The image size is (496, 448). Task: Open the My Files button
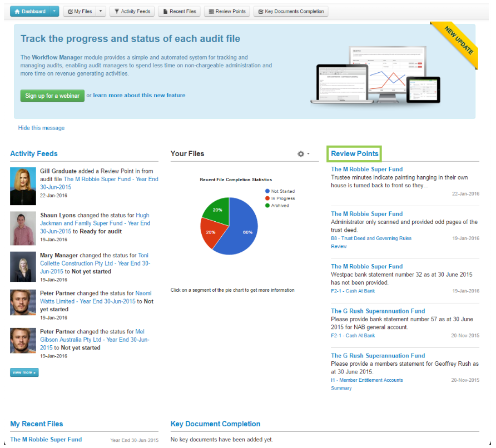(80, 11)
